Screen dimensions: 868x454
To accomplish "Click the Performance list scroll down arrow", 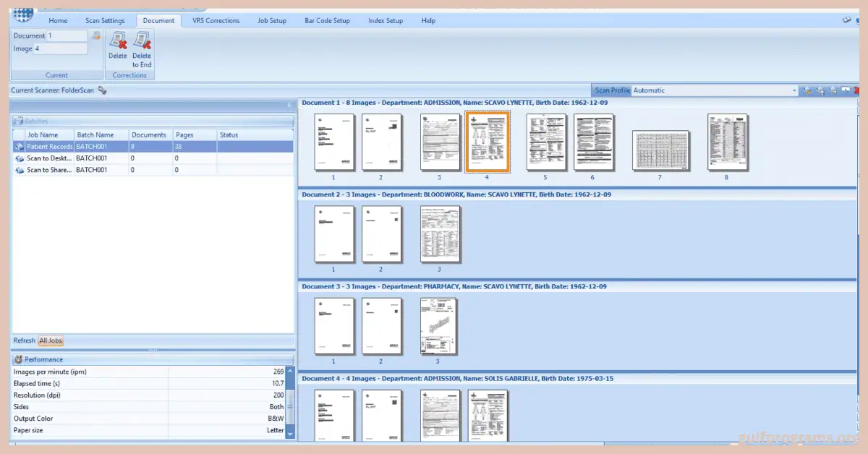I will click(290, 433).
